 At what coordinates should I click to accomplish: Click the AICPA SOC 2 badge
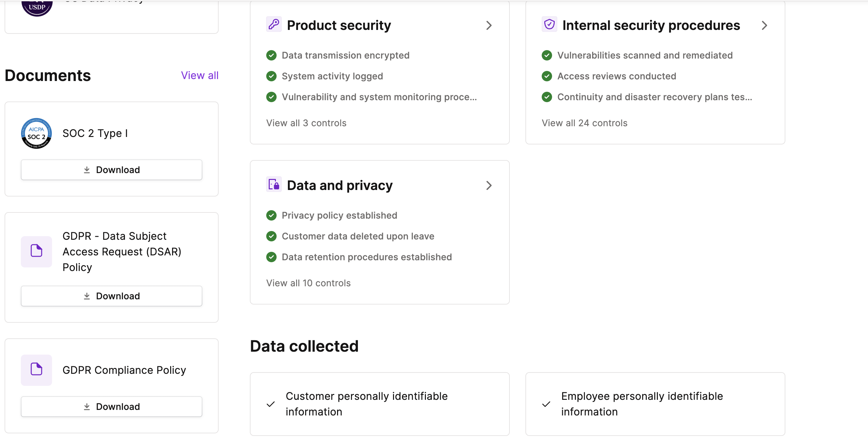[36, 133]
